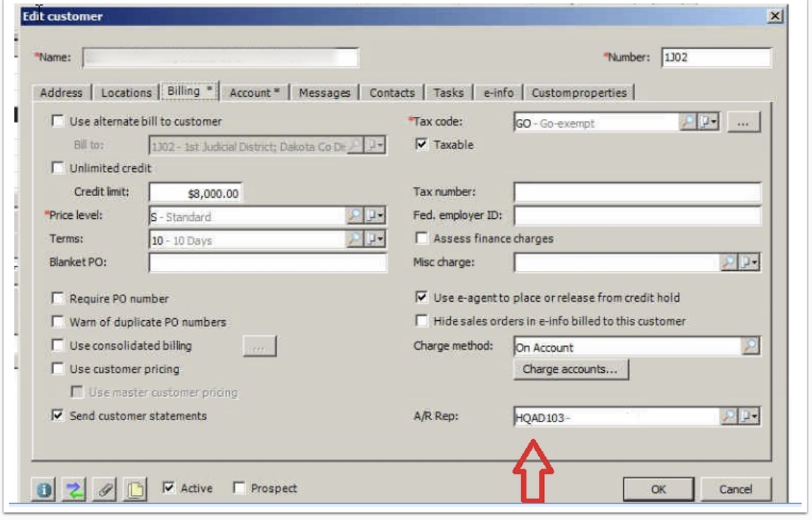This screenshot has width=812, height=520.
Task: Open the Terms dropdown arrow
Action: tap(375, 239)
